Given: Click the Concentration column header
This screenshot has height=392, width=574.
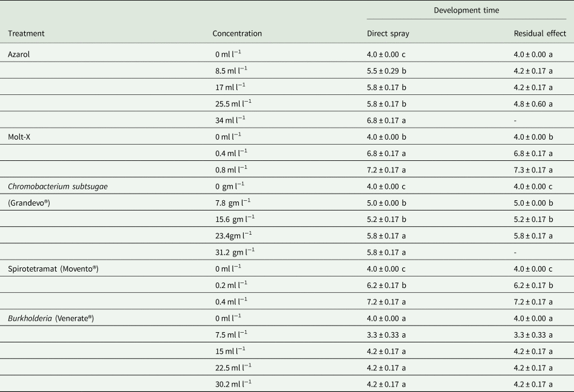Looking at the screenshot, I should click(237, 33).
